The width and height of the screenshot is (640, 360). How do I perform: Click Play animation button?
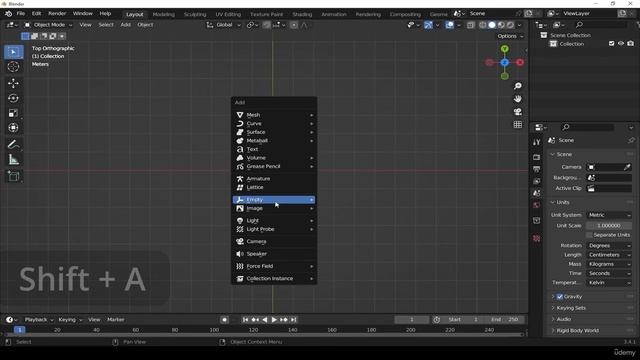274,320
